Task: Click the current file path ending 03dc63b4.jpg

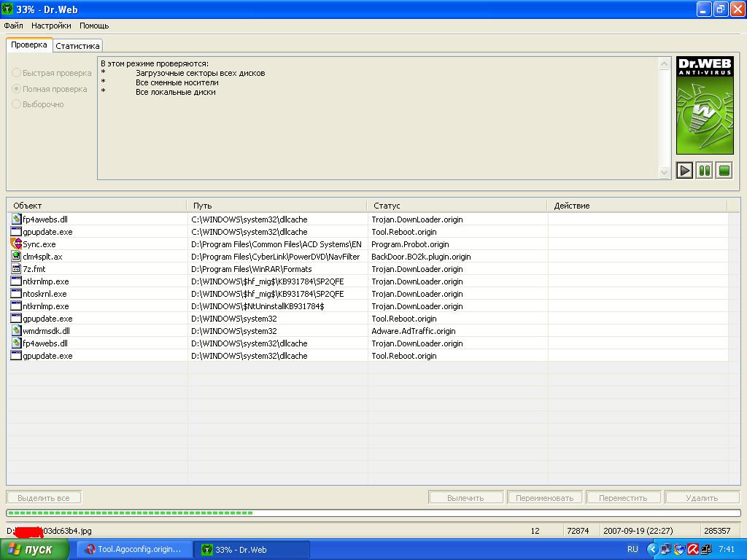Action: tap(49, 531)
